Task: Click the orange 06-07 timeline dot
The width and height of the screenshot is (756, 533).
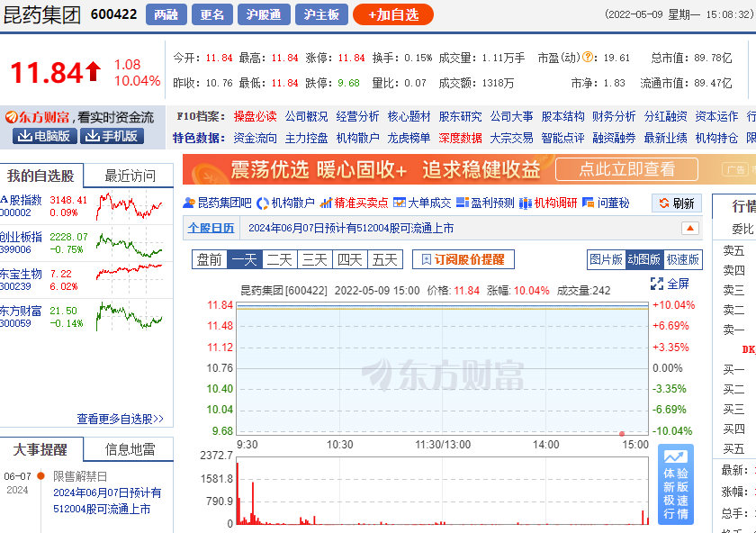Action: tap(41, 476)
